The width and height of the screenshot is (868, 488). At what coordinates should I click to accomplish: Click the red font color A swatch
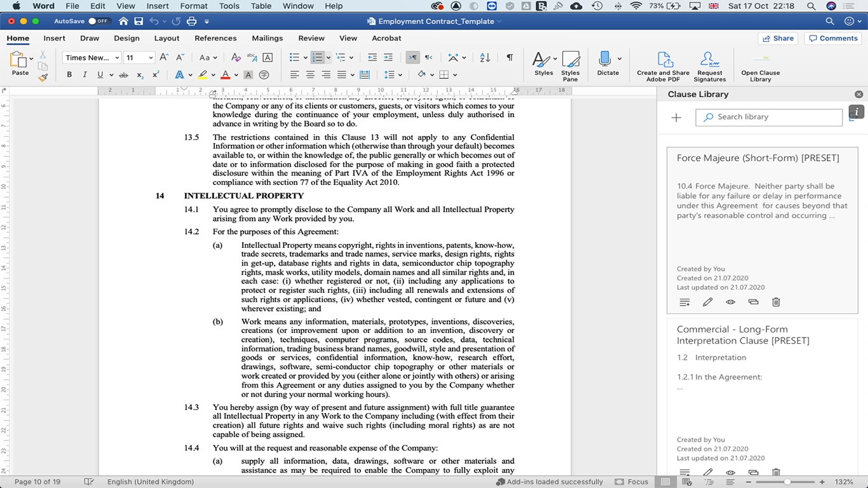(x=225, y=75)
